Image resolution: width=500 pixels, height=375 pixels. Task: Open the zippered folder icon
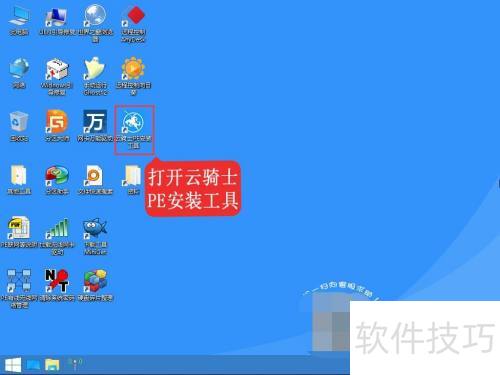pyautogui.click(x=19, y=175)
